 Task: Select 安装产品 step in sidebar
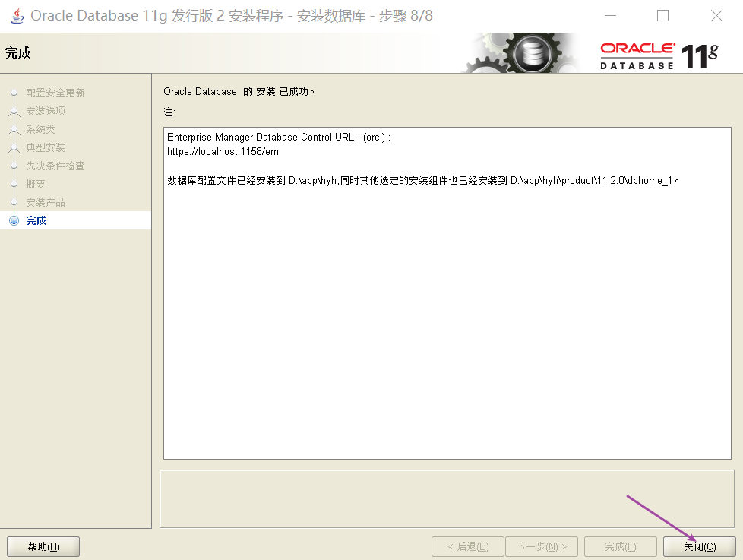click(x=46, y=202)
